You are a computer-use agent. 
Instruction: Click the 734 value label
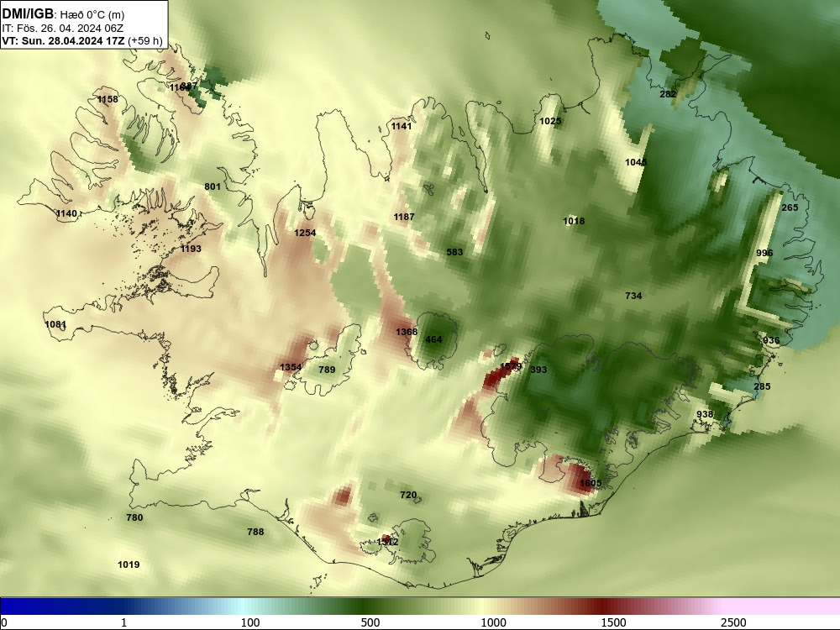[633, 296]
